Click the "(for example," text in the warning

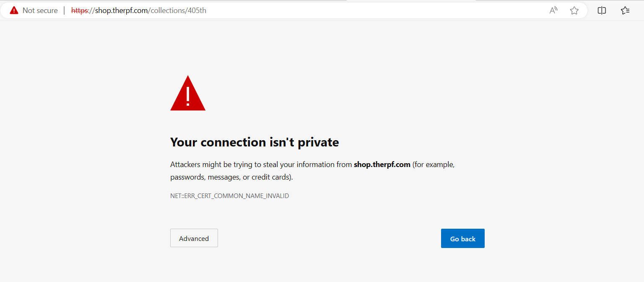click(x=434, y=164)
